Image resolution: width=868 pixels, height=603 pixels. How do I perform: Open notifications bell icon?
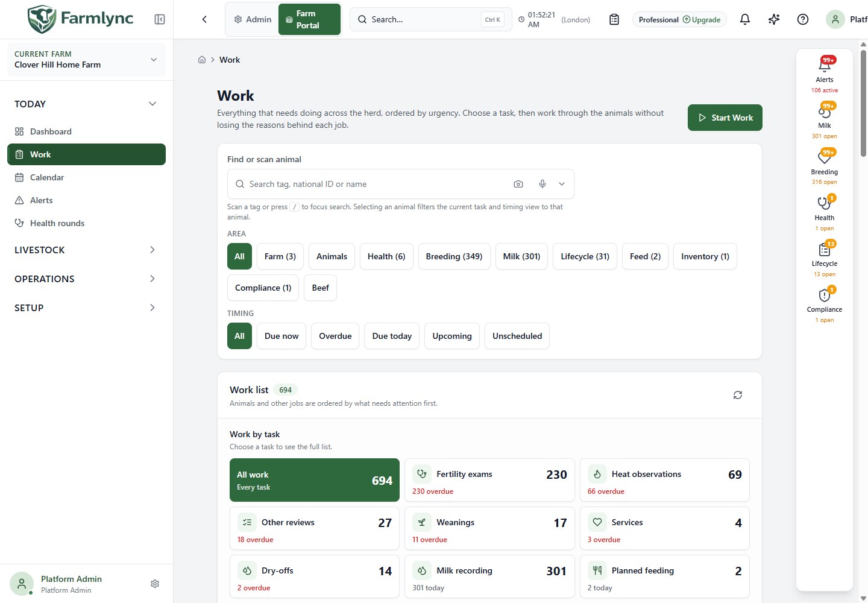pyautogui.click(x=745, y=19)
